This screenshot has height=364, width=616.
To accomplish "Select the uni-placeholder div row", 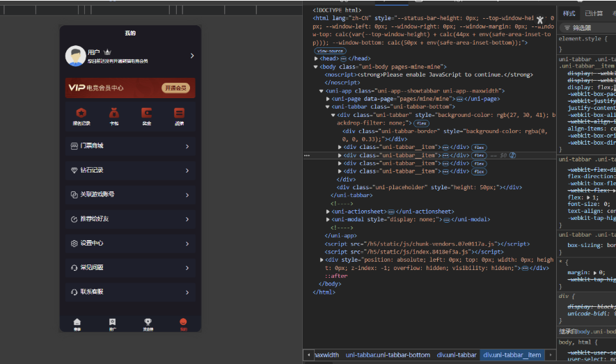I will coord(429,188).
